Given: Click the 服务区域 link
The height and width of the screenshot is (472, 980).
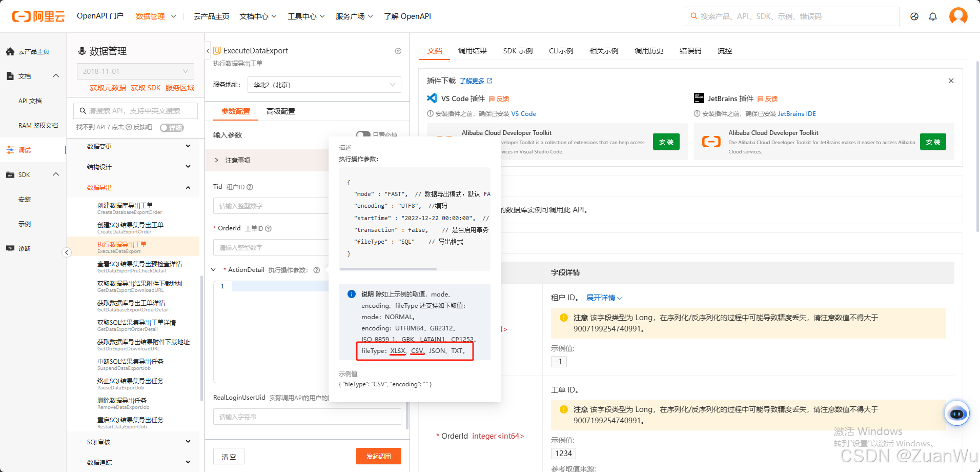Looking at the screenshot, I should coord(180,88).
